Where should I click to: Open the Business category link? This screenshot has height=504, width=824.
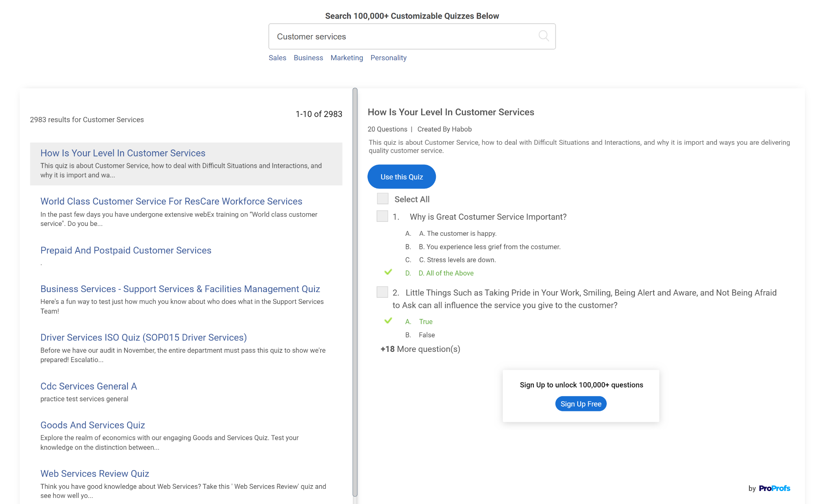[308, 58]
